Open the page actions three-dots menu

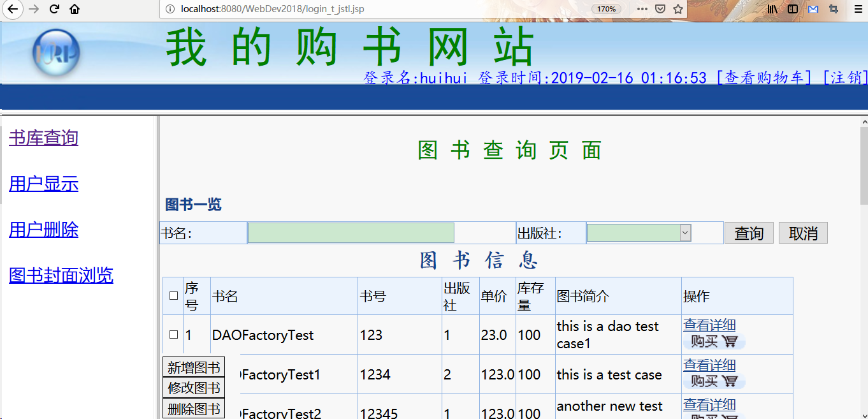click(x=642, y=9)
